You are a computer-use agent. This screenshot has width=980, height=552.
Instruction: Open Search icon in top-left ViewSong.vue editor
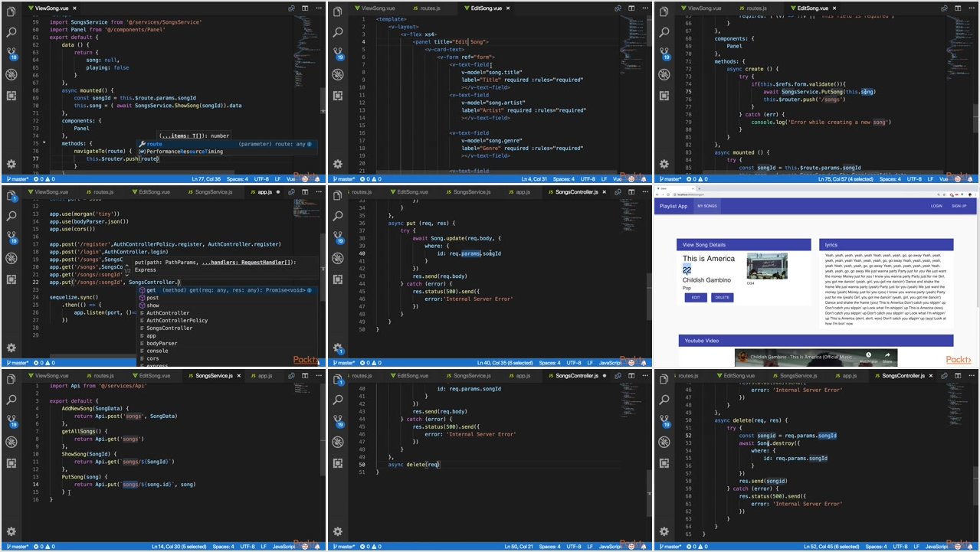(11, 33)
